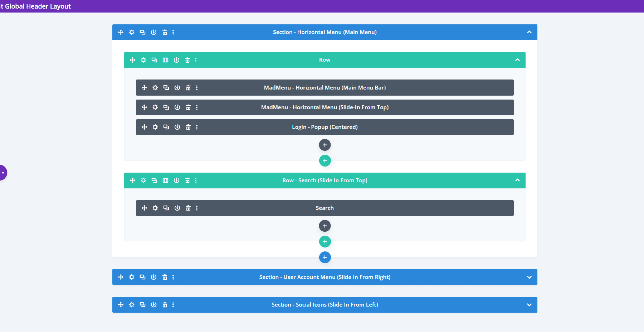This screenshot has height=332, width=644.
Task: Open settings for Social Icons section
Action: [132, 305]
